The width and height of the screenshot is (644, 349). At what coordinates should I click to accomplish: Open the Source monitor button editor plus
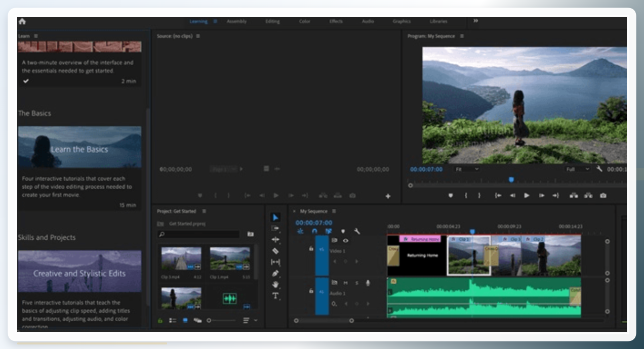[388, 196]
